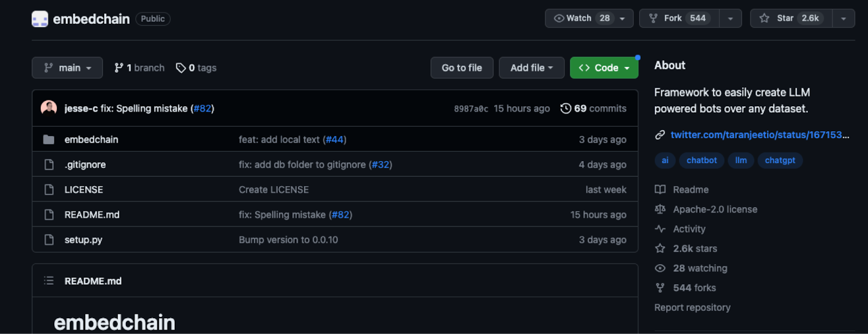Click the README.md panel header title
The image size is (868, 334).
(x=93, y=281)
